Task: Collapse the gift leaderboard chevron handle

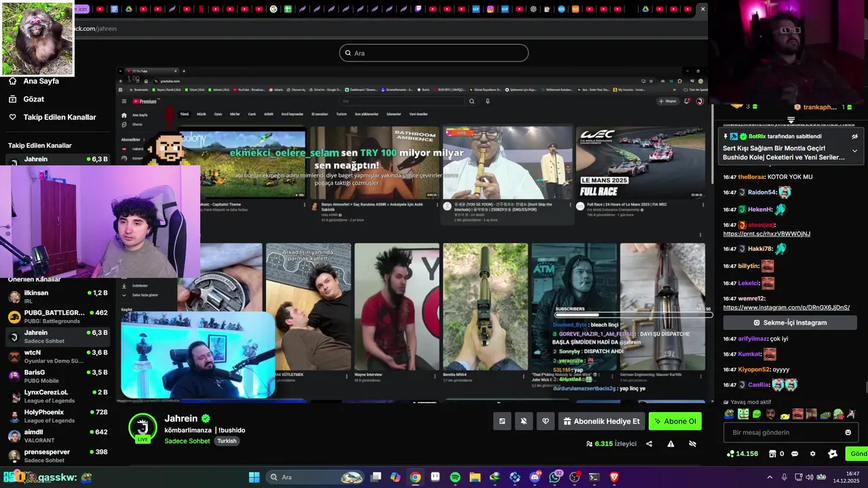Action: pyautogui.click(x=791, y=120)
